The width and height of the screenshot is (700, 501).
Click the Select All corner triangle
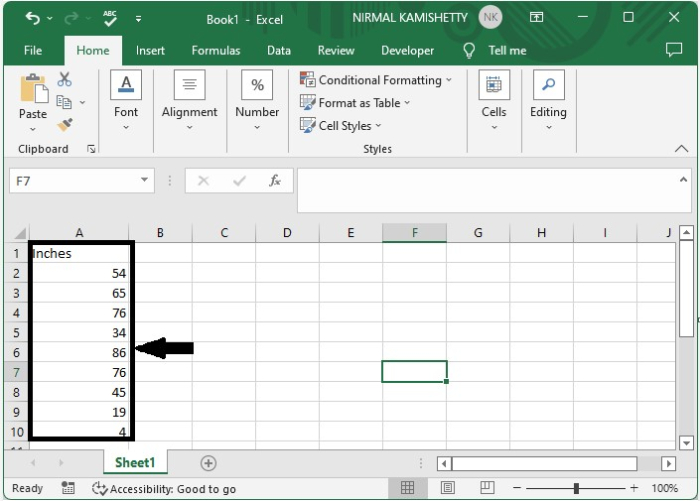19,233
